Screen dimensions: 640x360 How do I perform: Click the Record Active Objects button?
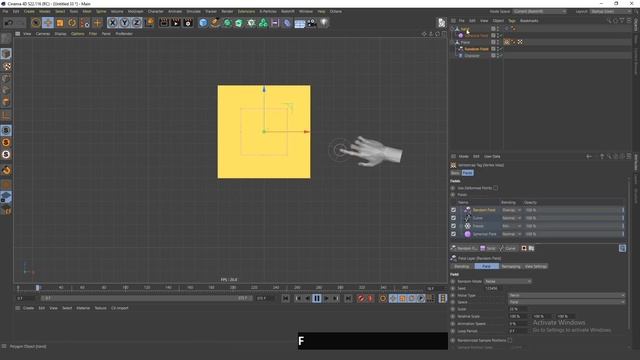[x=361, y=299]
